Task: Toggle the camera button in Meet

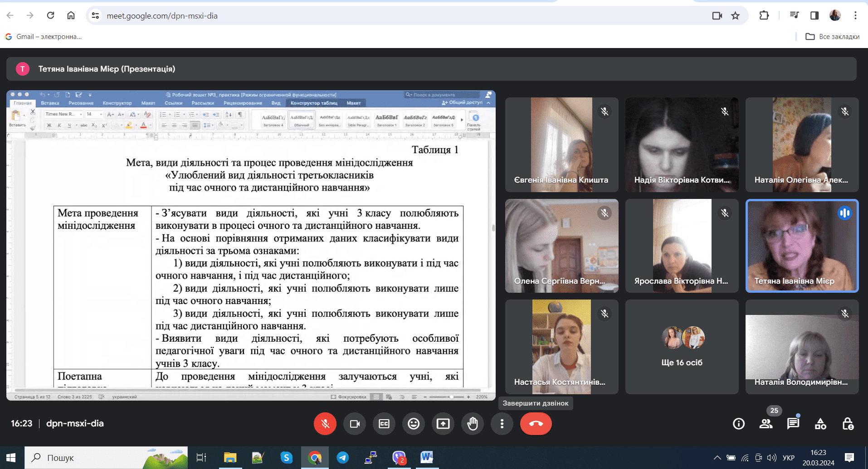Action: pyautogui.click(x=355, y=424)
